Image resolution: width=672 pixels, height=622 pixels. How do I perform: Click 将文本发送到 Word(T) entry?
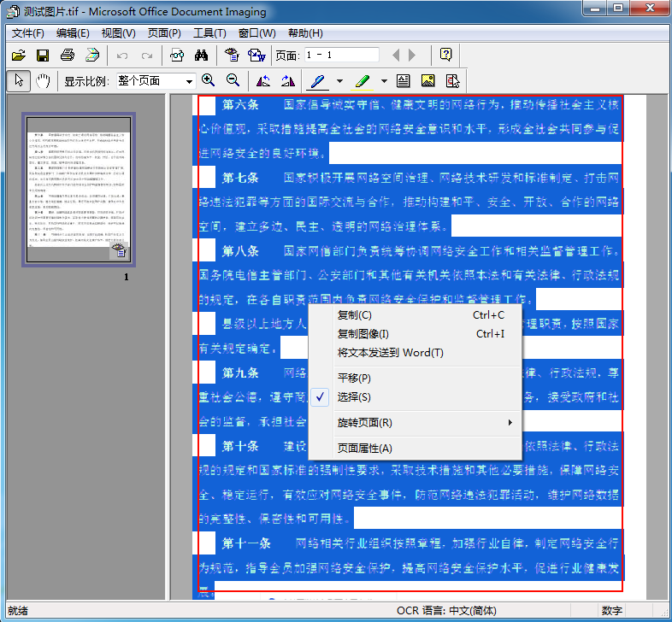pyautogui.click(x=390, y=353)
